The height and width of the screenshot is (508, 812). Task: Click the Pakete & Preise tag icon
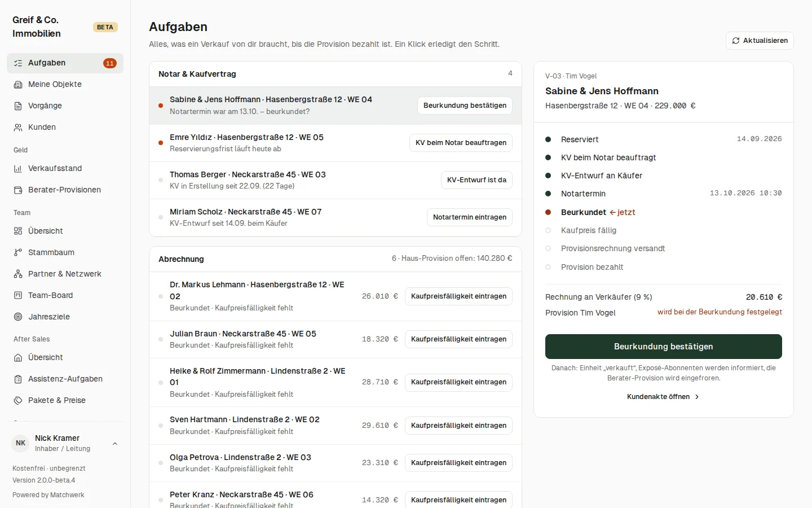[18, 401]
